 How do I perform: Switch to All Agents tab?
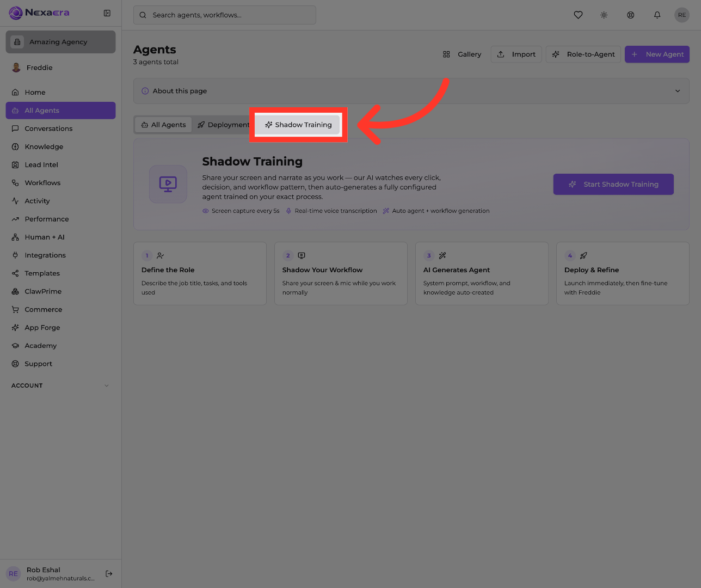(x=163, y=125)
